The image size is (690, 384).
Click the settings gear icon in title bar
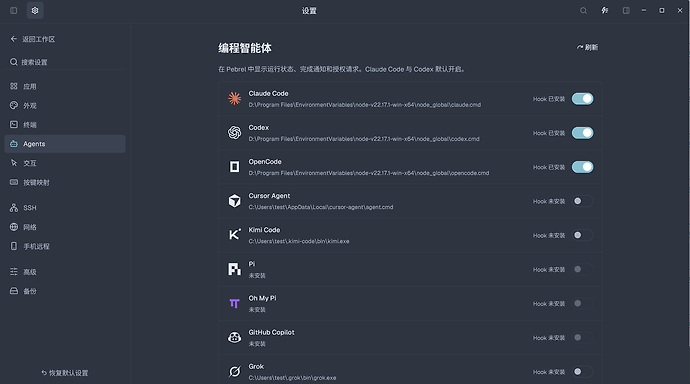click(35, 11)
